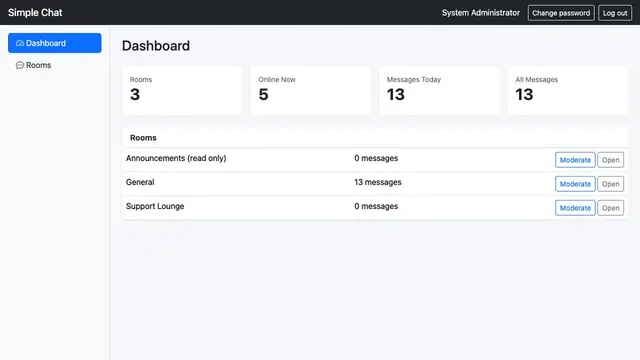Open the General room
640x360 pixels.
[x=611, y=184]
